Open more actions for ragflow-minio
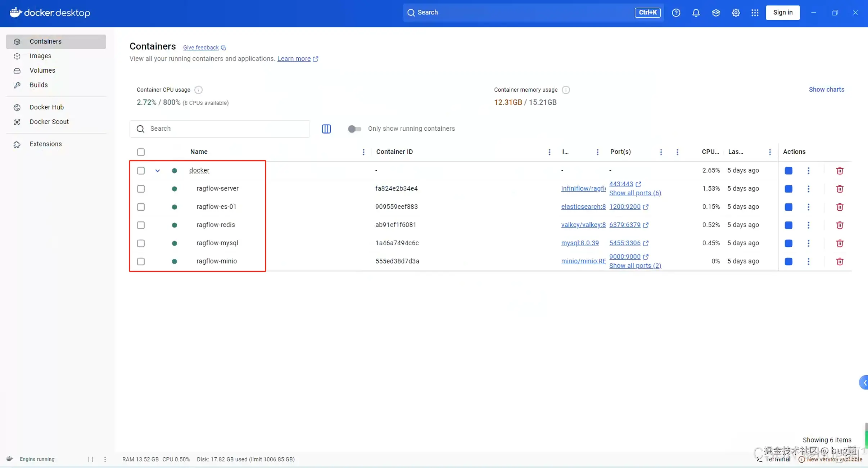Viewport: 868px width, 468px height. [x=808, y=261]
